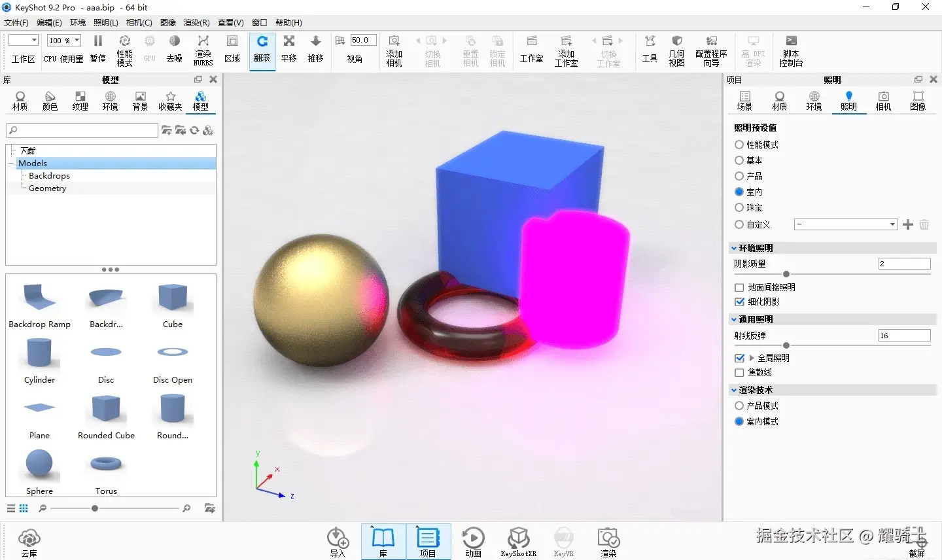Toggle Performance Mode (性能模式) in the toolbar
The image size is (942, 560).
click(x=124, y=50)
